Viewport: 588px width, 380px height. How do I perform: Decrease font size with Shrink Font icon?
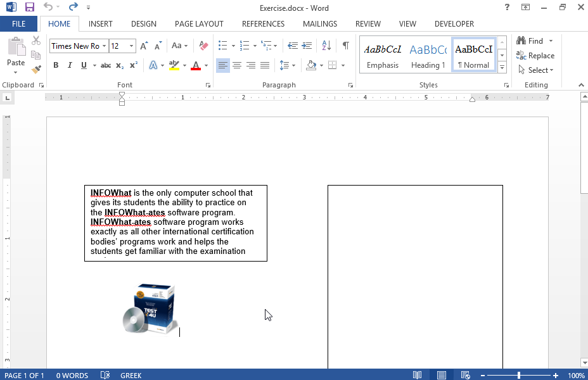tap(158, 46)
